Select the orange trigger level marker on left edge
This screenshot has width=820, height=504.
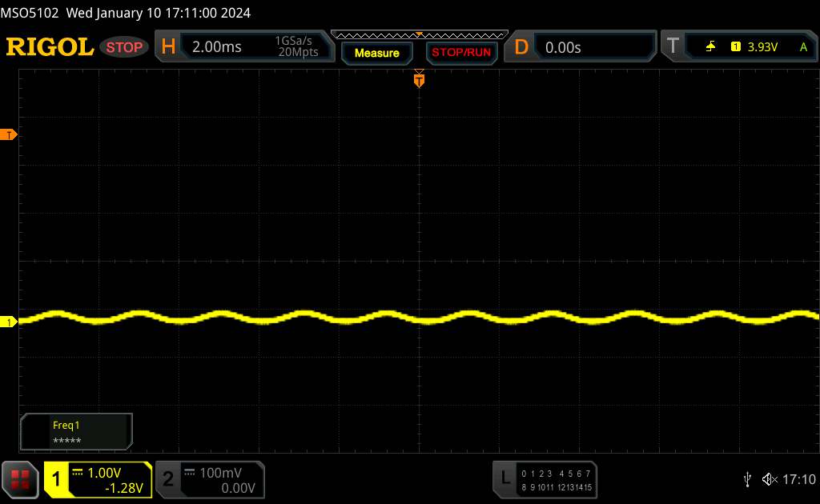point(10,135)
